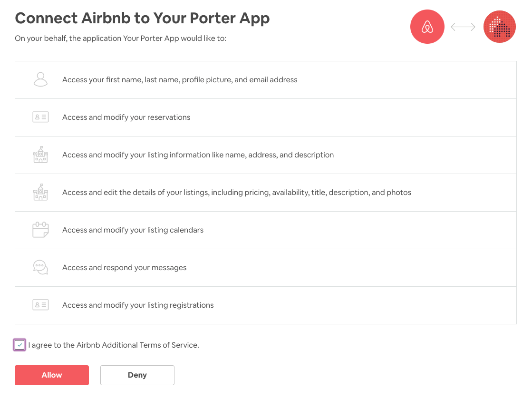Click the messages permission row

coord(266,267)
